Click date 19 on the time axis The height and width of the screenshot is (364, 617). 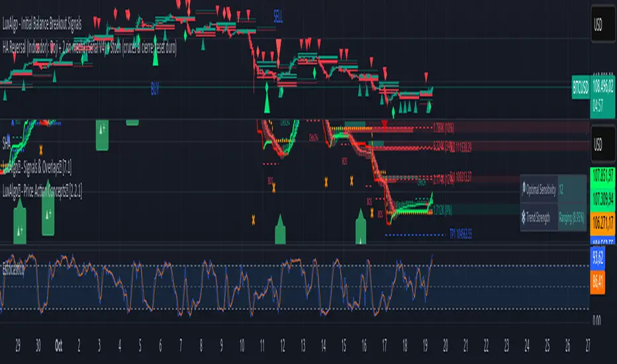point(425,346)
